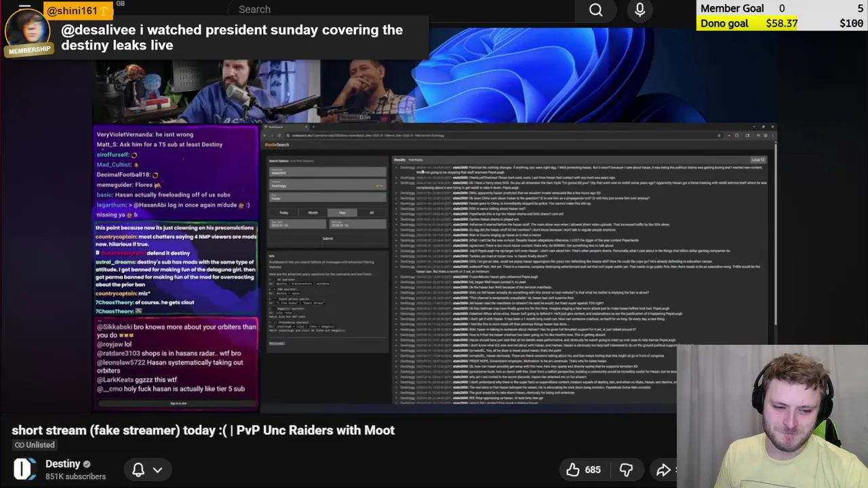Click chat message 'basic: Hasan actually freeloading'

163,195
